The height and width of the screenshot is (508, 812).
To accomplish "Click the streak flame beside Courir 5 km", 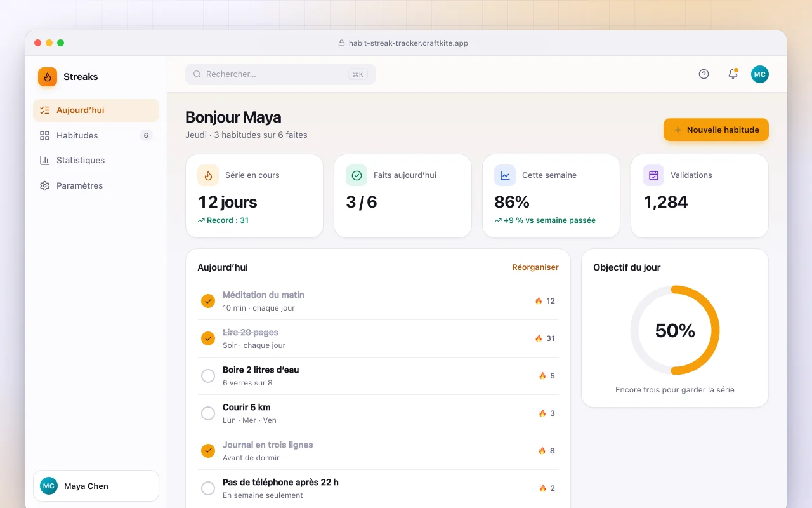I will click(x=542, y=413).
